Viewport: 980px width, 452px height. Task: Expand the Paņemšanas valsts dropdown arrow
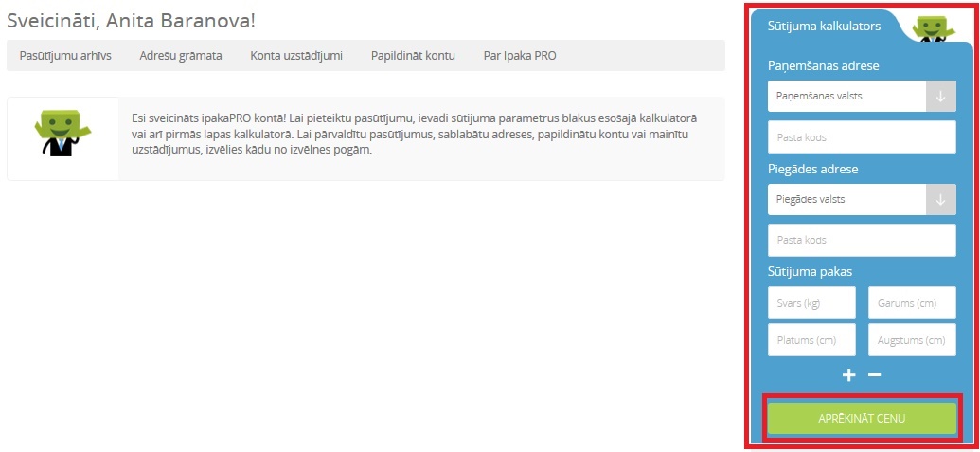941,96
